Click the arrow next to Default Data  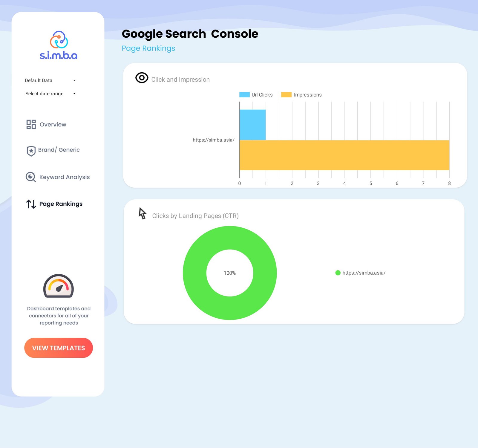point(74,80)
